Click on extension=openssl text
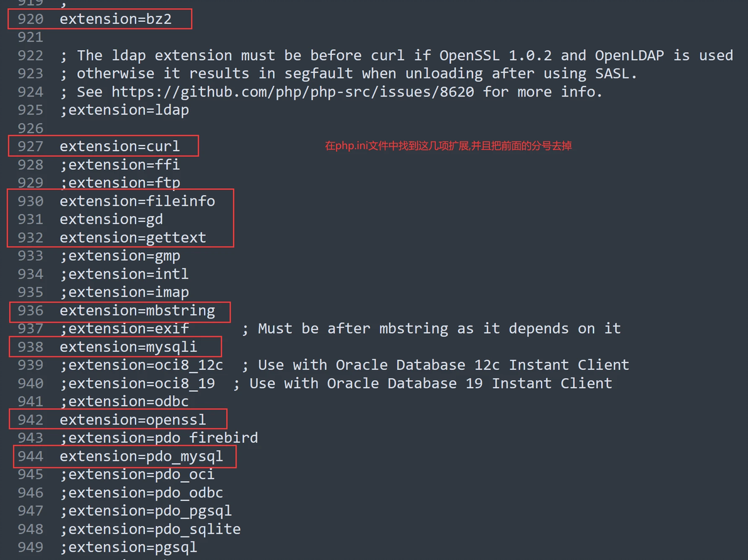 coord(133,420)
